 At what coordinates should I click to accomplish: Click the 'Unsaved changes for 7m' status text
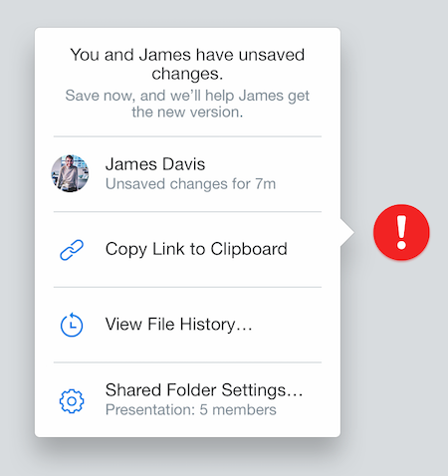190,184
